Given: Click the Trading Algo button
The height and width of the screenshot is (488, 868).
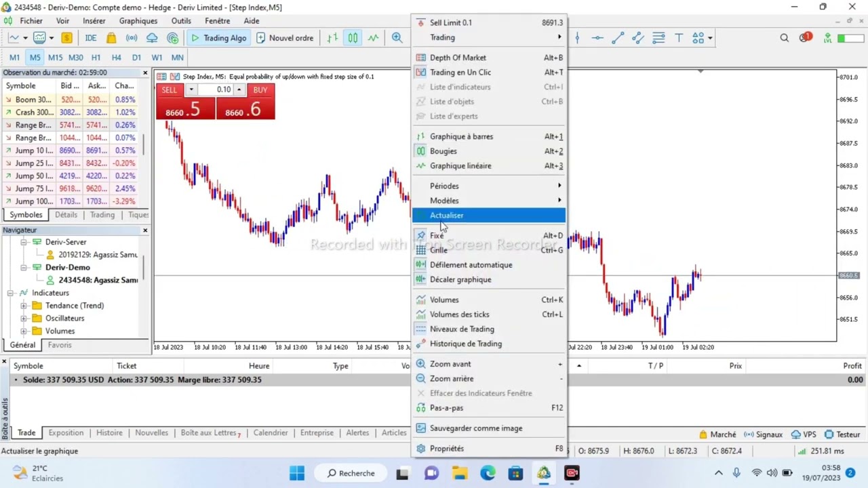Looking at the screenshot, I should point(218,38).
